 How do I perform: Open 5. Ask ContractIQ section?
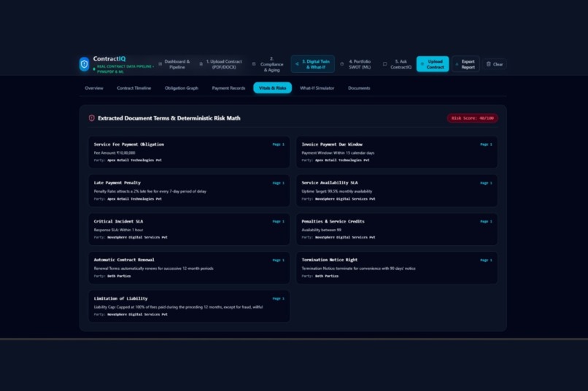point(397,64)
